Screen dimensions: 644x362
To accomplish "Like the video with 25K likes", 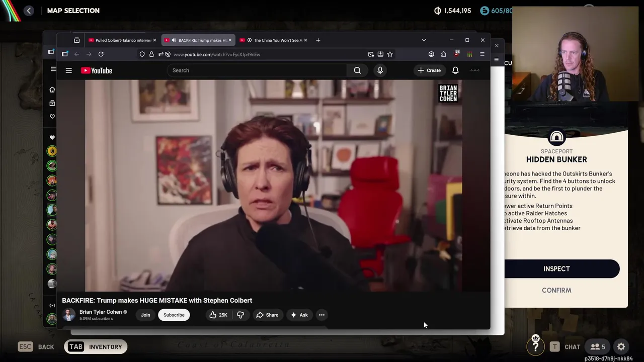I will (x=218, y=315).
